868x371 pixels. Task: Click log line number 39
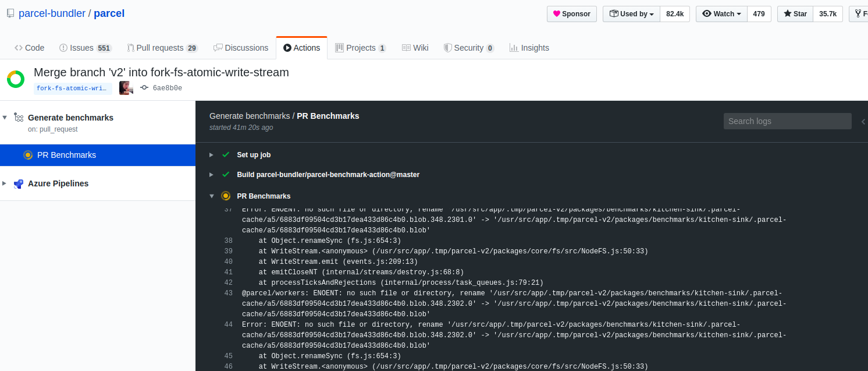pos(228,252)
